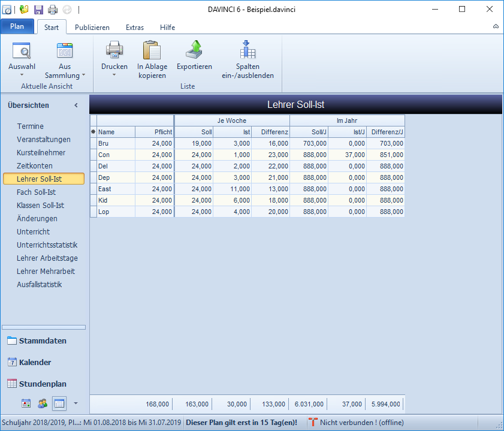504x431 pixels.
Task: Sort by the Name column header
Action: coord(116,132)
